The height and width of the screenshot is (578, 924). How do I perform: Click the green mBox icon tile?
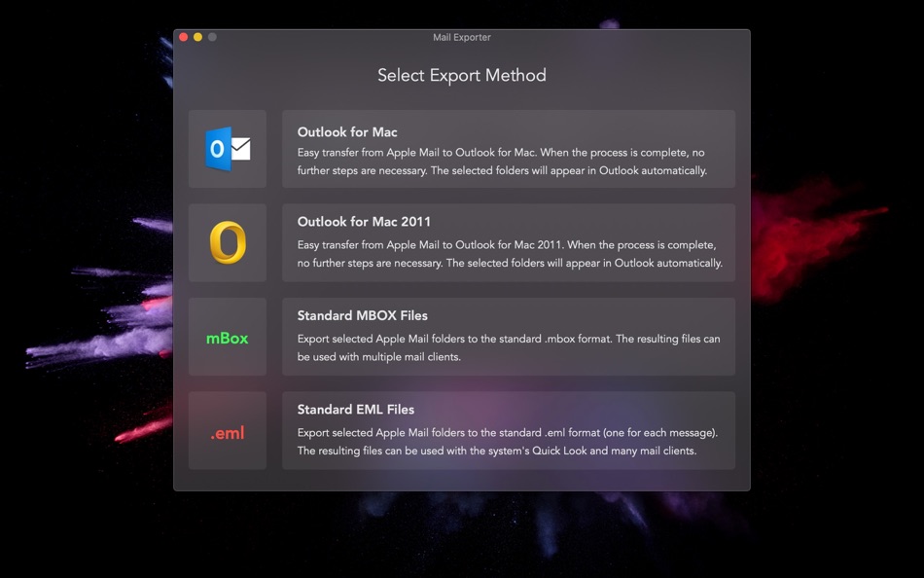pos(228,337)
